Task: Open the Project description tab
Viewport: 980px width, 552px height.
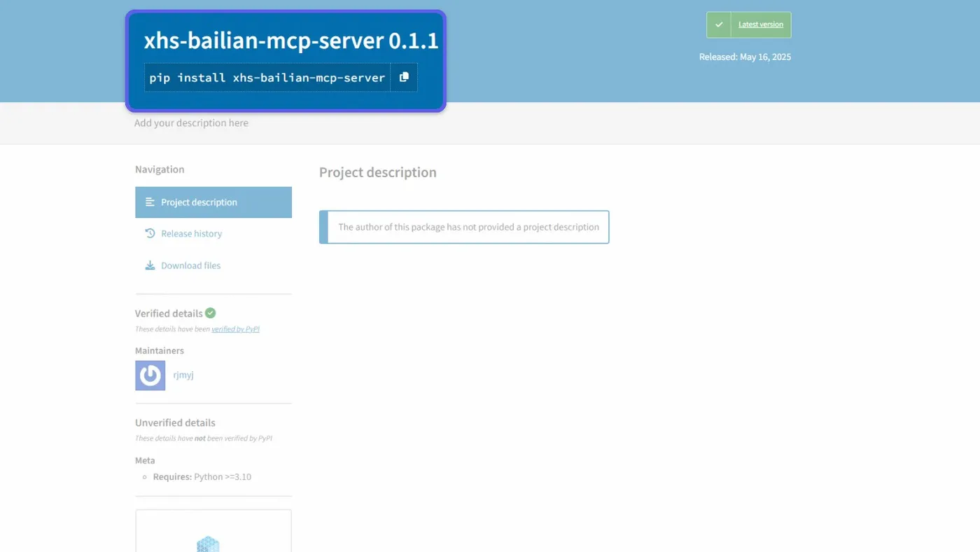Action: tap(213, 202)
